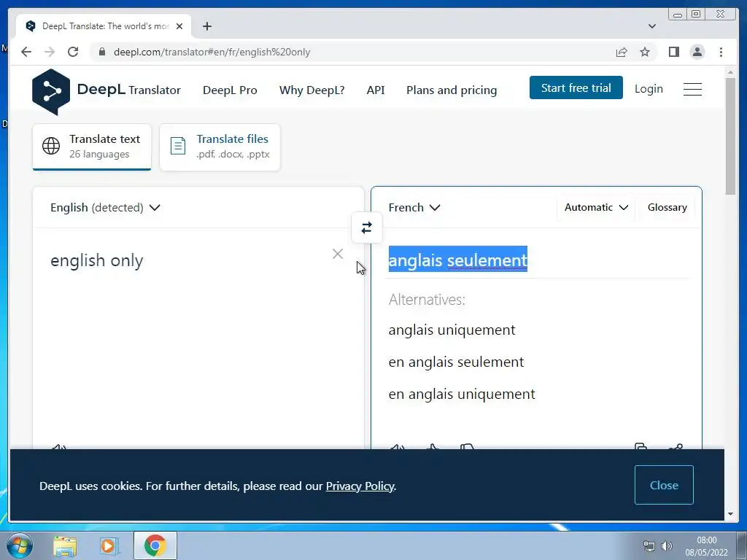Close the cookie banner

(x=664, y=485)
